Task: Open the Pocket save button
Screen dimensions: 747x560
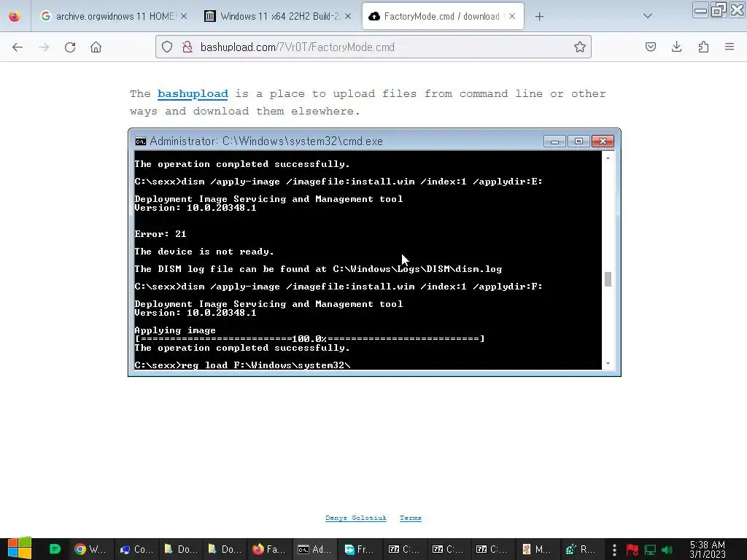Action: (651, 47)
